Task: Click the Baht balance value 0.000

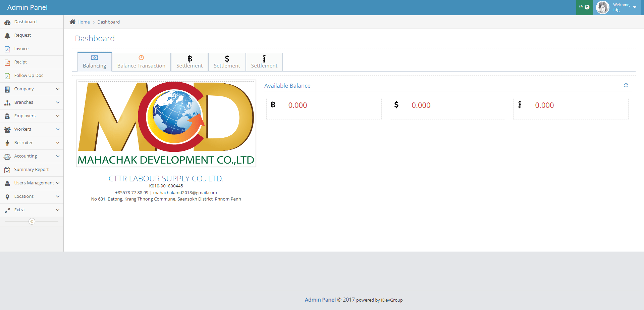Action: click(x=298, y=105)
